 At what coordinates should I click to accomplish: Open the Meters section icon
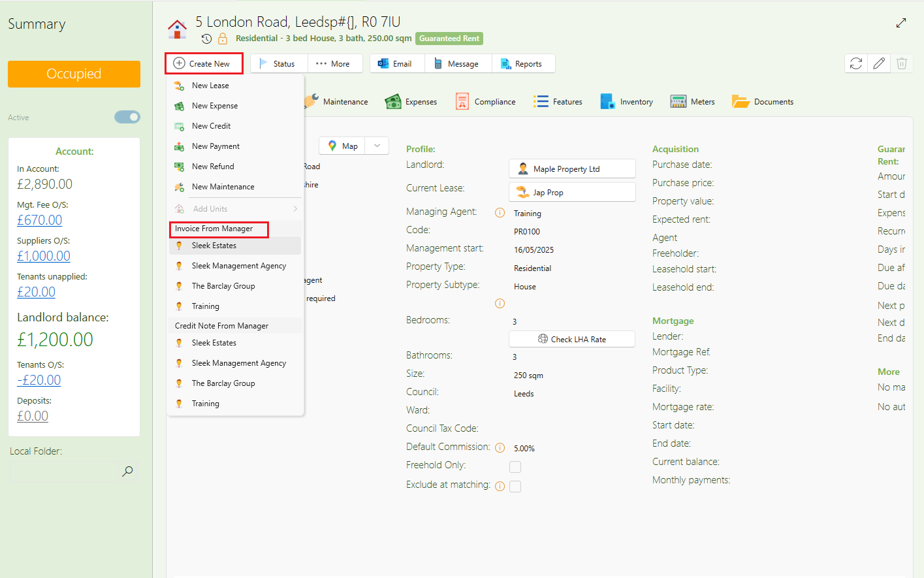pos(678,101)
